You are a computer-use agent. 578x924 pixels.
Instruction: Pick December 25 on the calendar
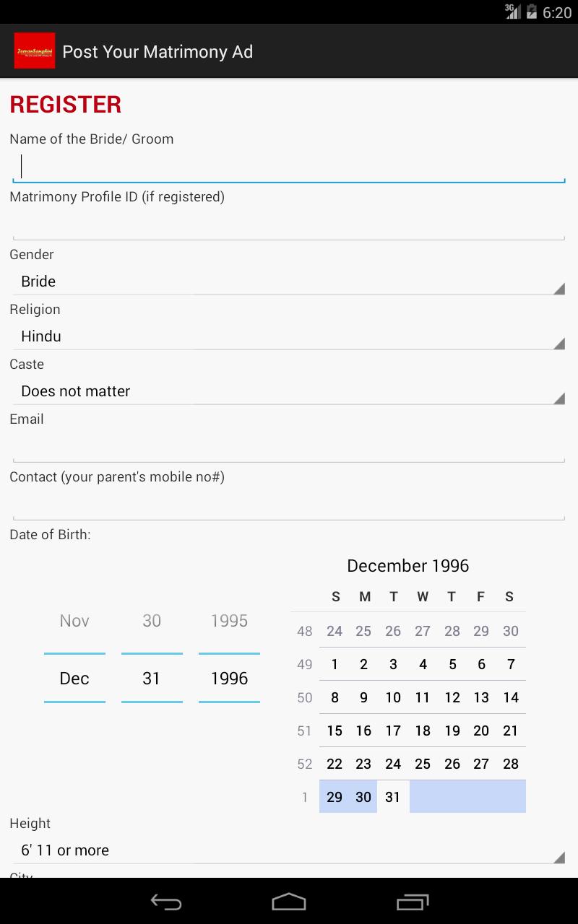coord(423,764)
